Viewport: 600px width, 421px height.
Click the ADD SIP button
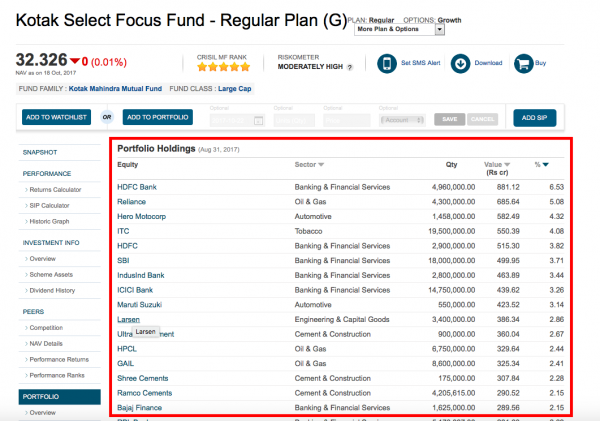[x=535, y=118]
